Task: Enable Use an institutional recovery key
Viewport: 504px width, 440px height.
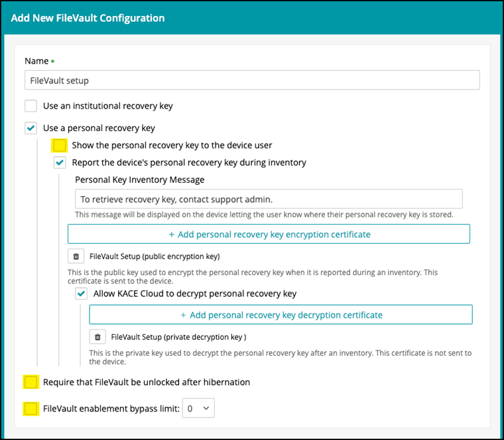Action: click(31, 106)
